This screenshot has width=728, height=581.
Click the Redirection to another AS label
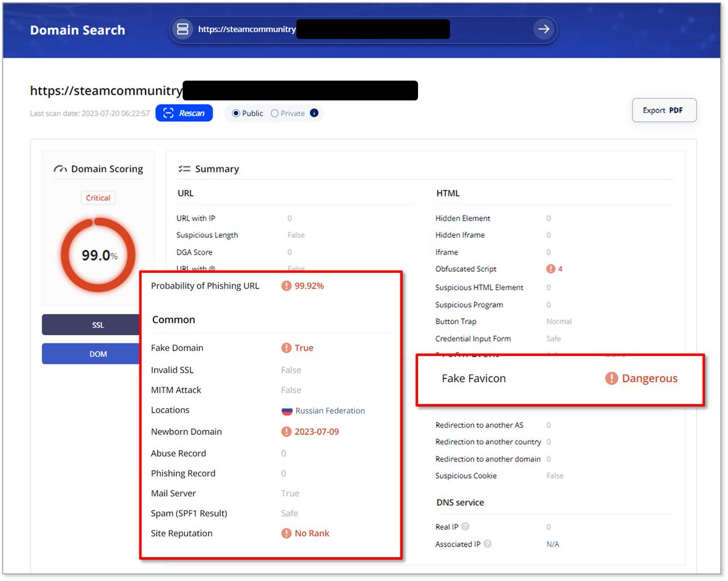(479, 425)
